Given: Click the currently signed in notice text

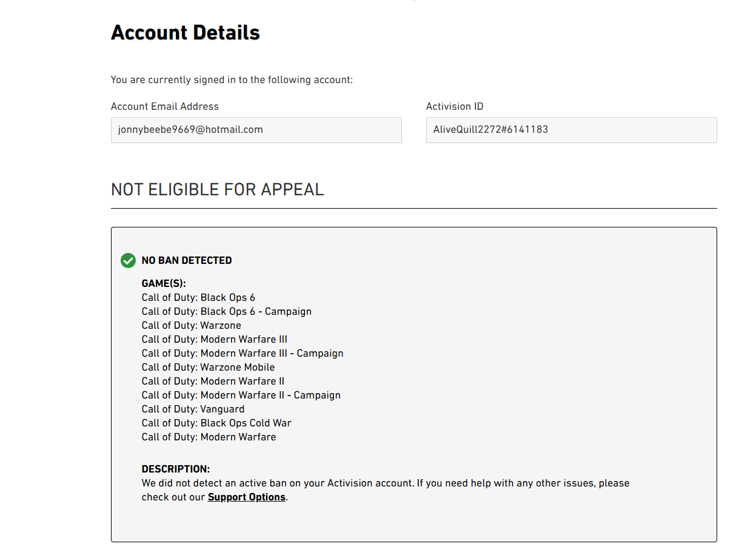Looking at the screenshot, I should (x=232, y=79).
